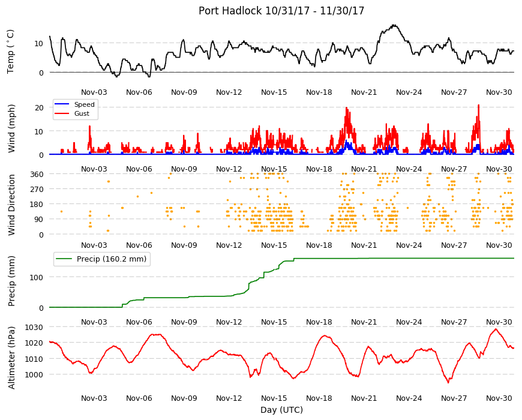
Task: Click the Temp (°C) axis label
Action: [11, 52]
